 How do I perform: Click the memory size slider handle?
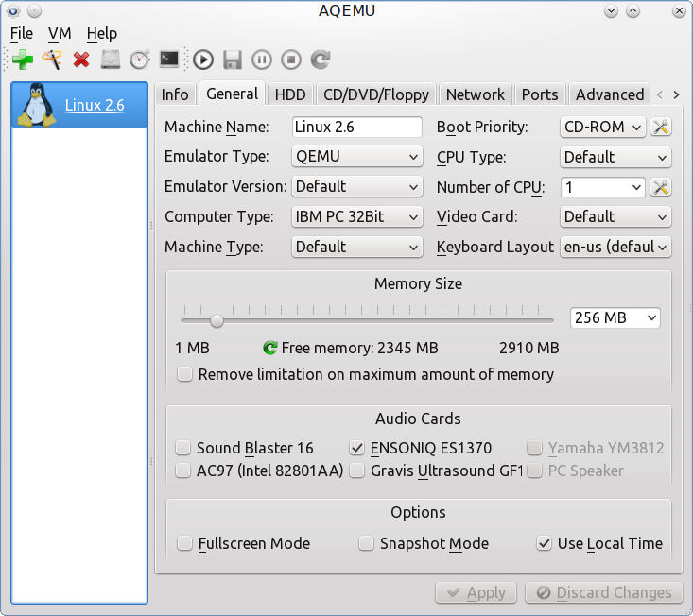217,320
